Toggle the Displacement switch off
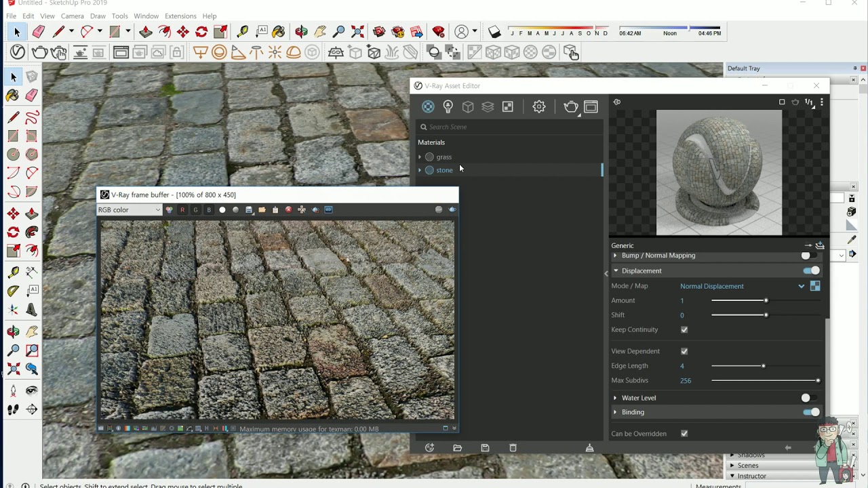 811,271
